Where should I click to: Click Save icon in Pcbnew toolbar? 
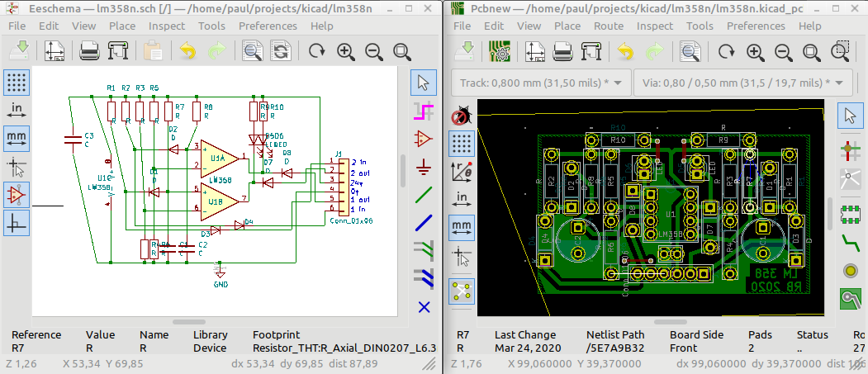(465, 51)
